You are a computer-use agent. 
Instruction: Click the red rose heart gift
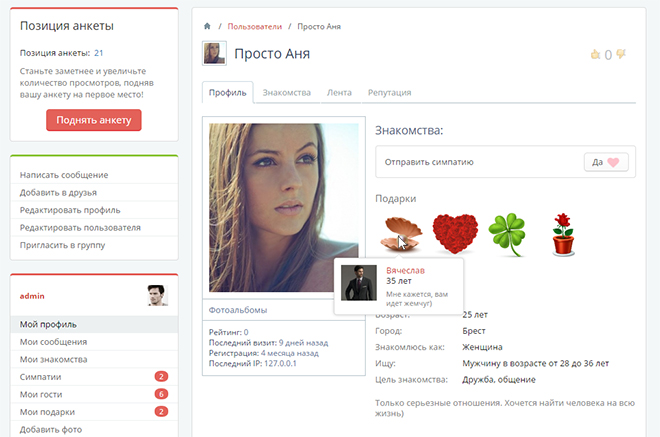[x=455, y=233]
